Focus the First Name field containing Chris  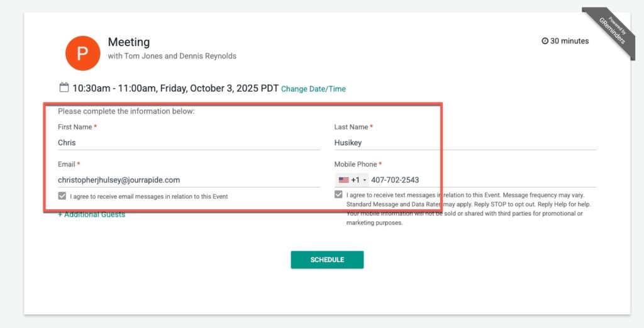click(189, 143)
